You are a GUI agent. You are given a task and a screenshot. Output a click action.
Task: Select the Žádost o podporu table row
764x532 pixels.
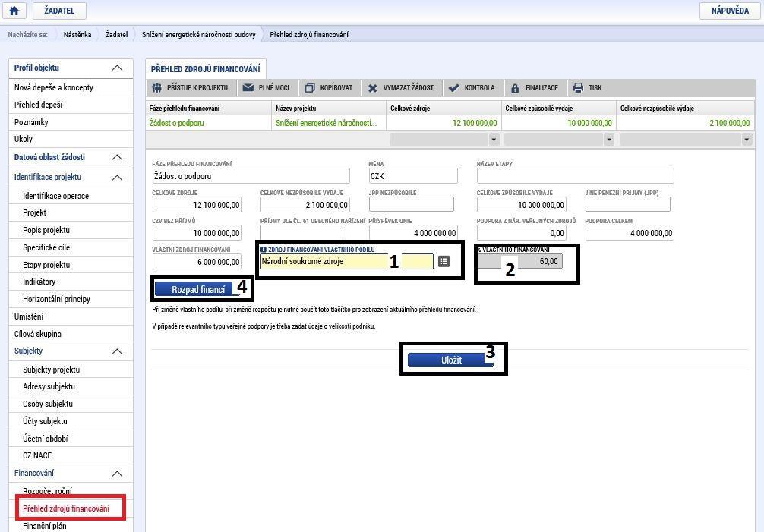(450, 123)
